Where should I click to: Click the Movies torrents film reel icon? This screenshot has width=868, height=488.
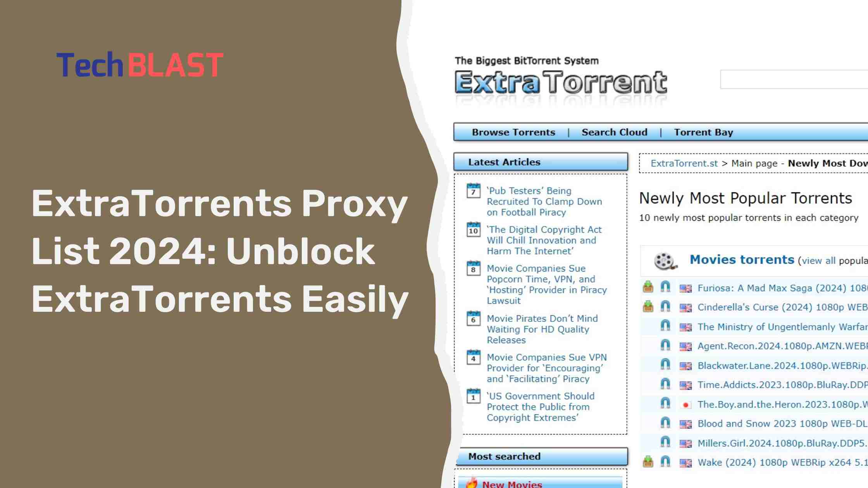pyautogui.click(x=663, y=260)
